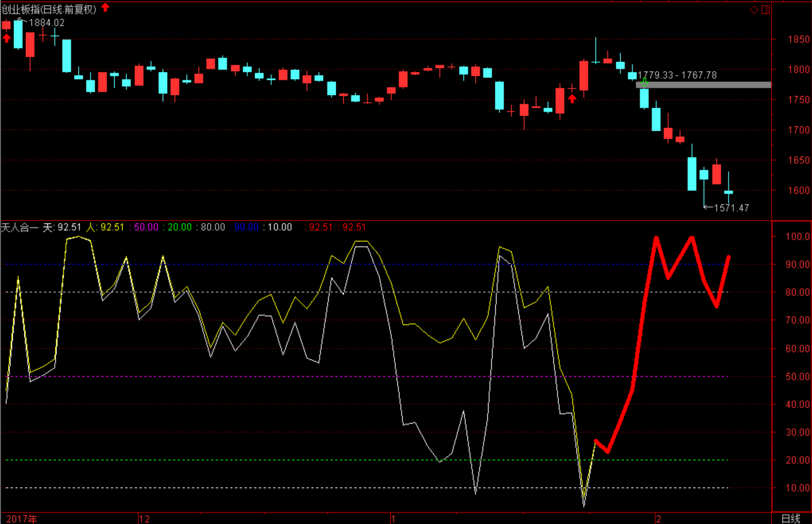Screen dimensions: 812x524
Task: Click the red up arrow beside the chart title
Action: point(105,7)
